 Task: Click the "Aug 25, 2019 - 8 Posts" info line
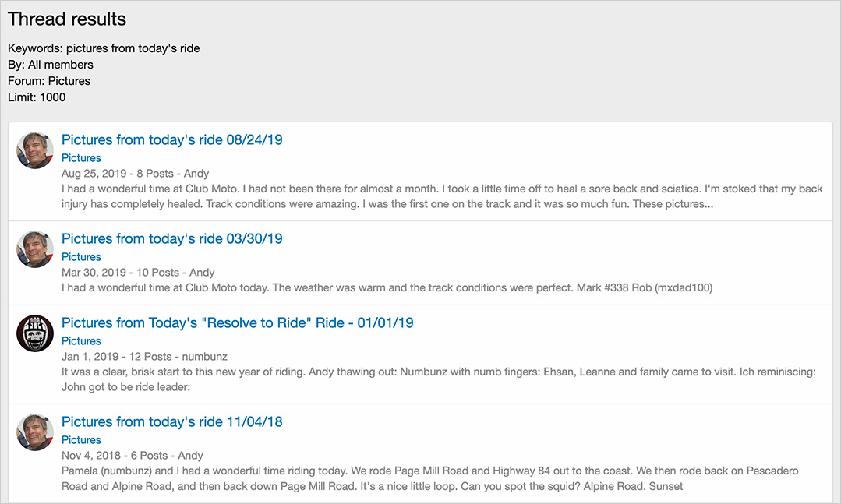135,174
